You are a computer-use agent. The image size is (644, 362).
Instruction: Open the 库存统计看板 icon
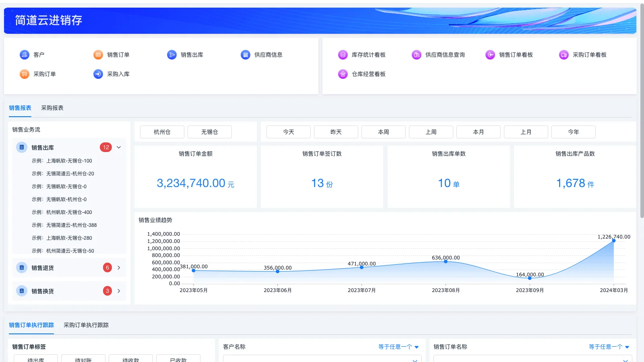343,55
